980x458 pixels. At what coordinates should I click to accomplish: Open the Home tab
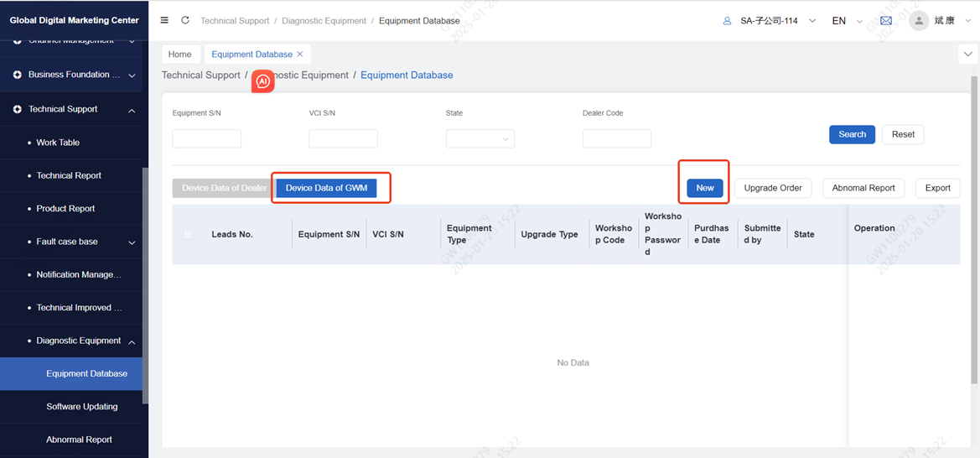tap(180, 55)
